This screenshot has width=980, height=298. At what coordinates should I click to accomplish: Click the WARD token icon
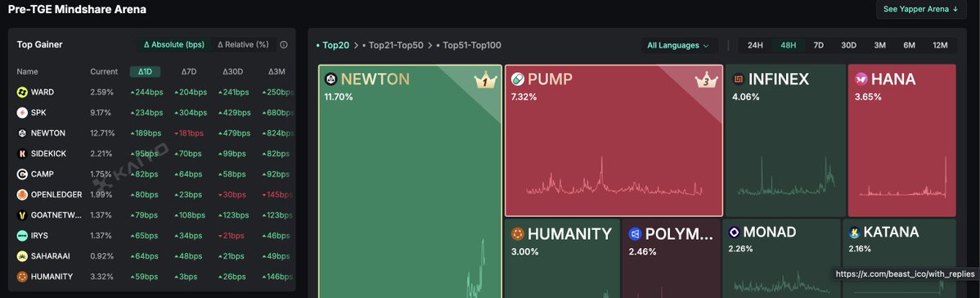click(22, 92)
